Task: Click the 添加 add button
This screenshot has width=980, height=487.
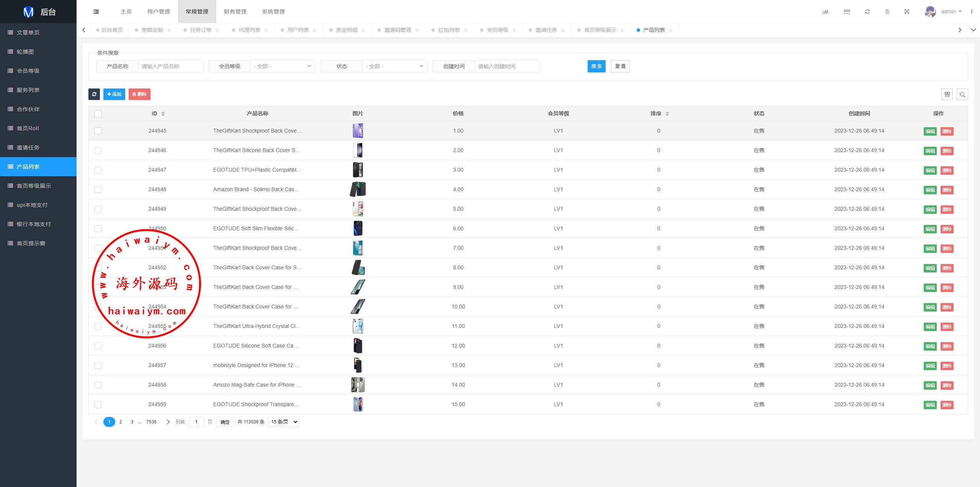Action: [x=114, y=94]
